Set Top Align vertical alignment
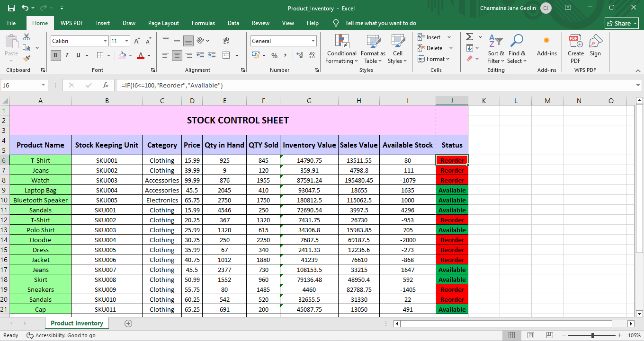Viewport: 644px width, 341px height. tap(165, 41)
